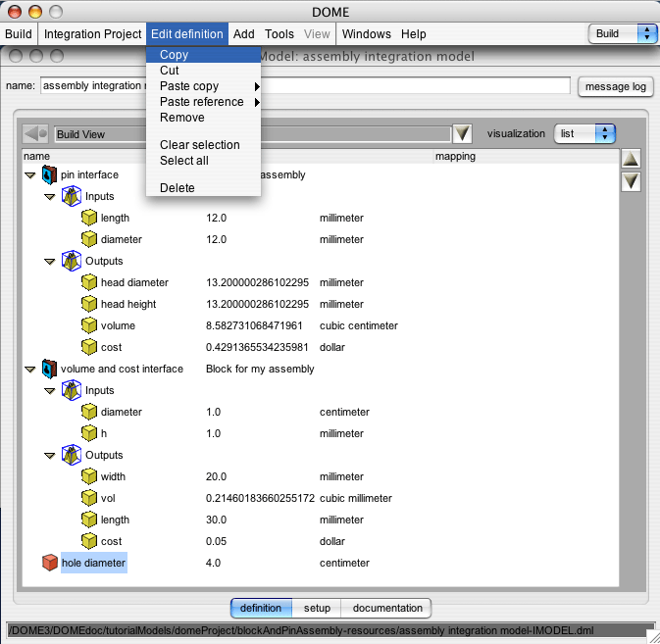The height and width of the screenshot is (644, 660).
Task: Open the Build mode selector at top right
Action: (623, 33)
